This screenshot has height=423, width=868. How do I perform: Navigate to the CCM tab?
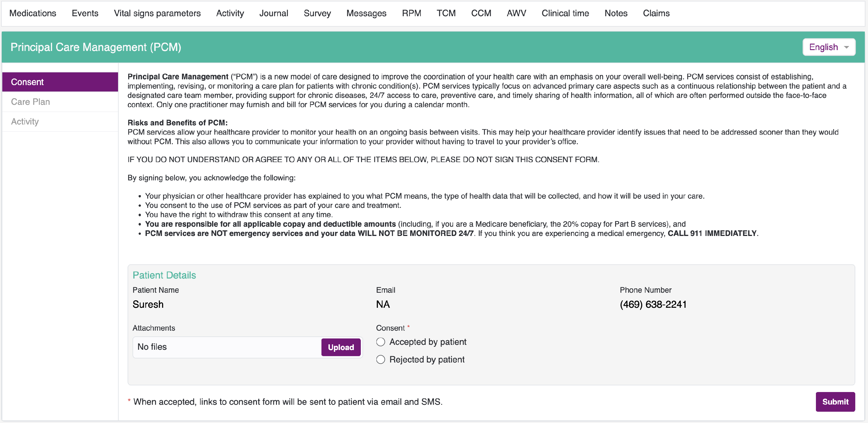tap(481, 13)
